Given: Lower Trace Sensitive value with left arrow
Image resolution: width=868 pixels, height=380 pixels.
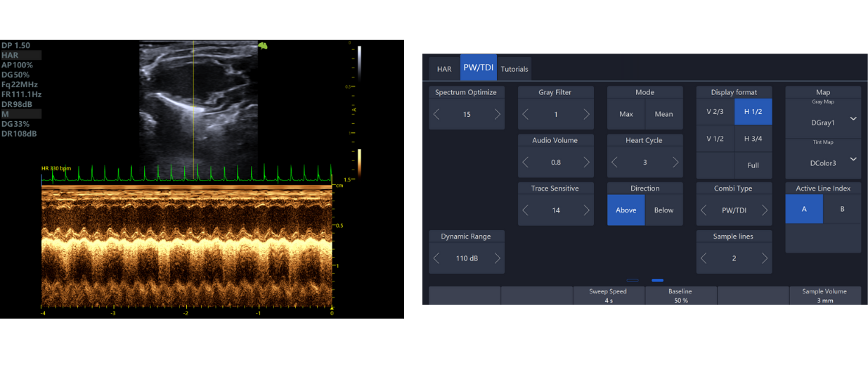Looking at the screenshot, I should point(526,210).
